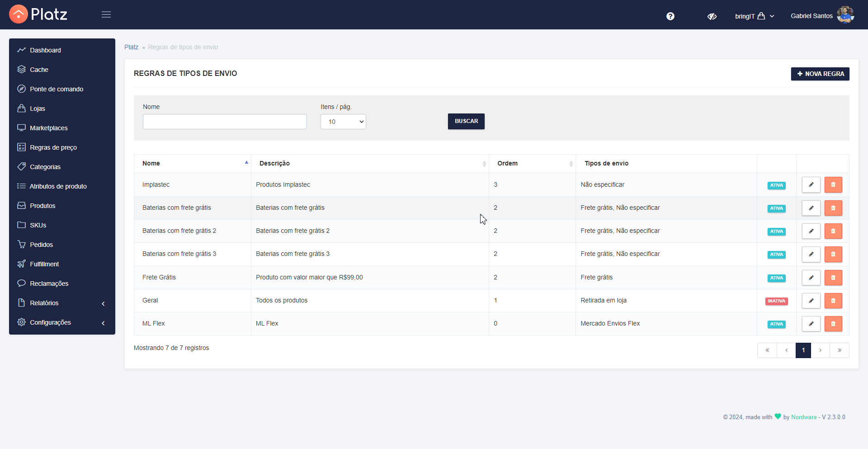Viewport: 868px width, 449px height.
Task: Open the help question mark icon
Action: coord(670,16)
